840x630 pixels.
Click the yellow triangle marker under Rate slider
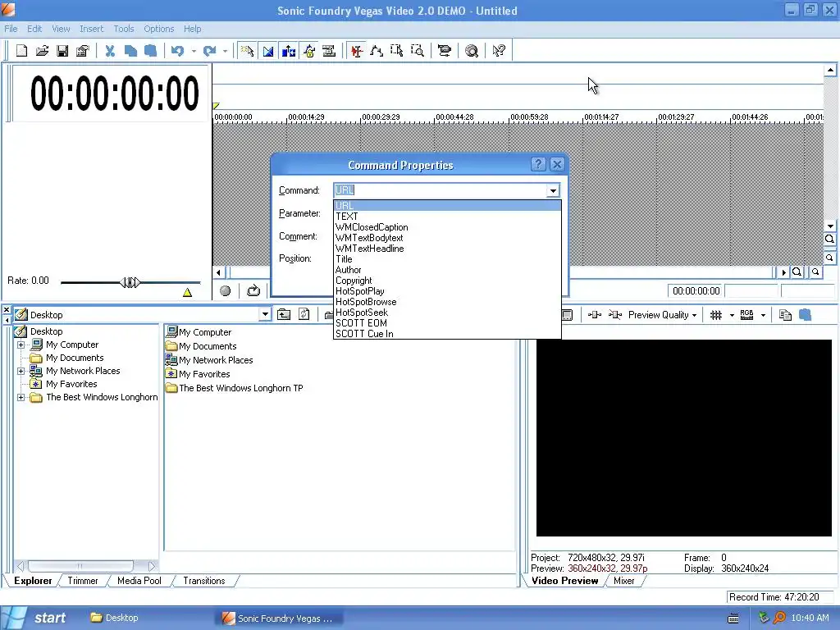pos(187,293)
